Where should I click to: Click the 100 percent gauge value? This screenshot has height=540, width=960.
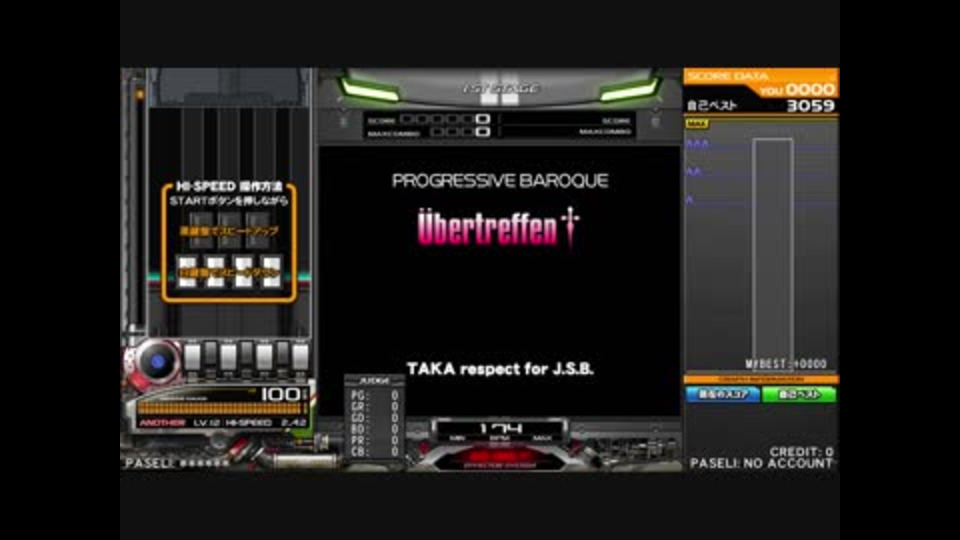coord(281,394)
